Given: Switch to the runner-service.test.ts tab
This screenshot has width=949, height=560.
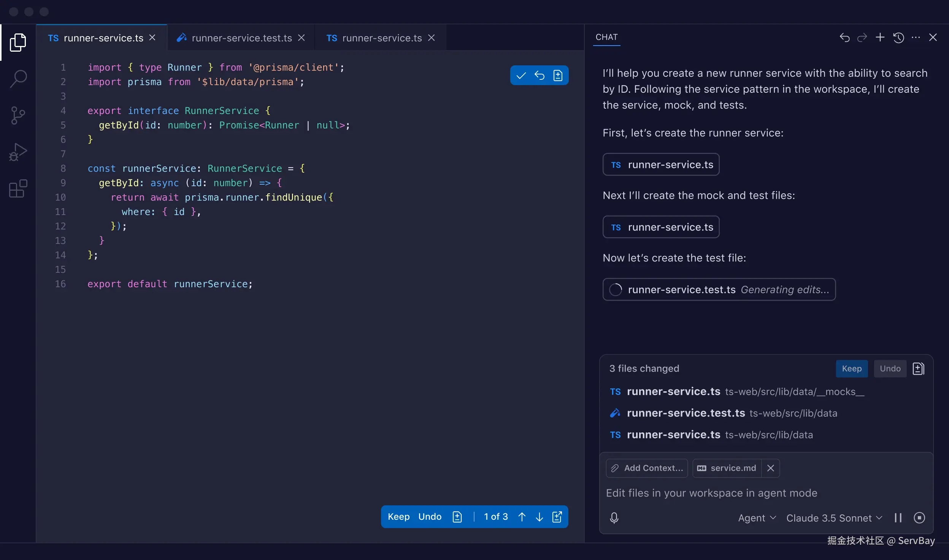Looking at the screenshot, I should click(x=241, y=38).
